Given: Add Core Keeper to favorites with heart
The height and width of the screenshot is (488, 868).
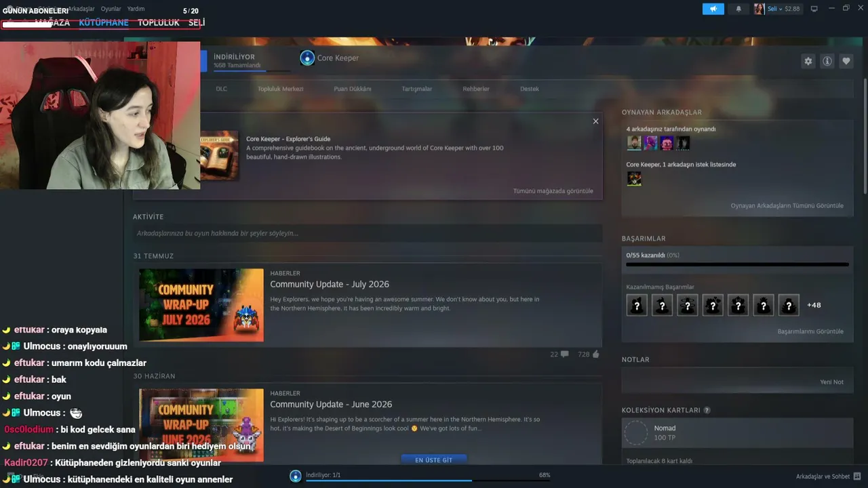Looking at the screenshot, I should click(x=846, y=61).
